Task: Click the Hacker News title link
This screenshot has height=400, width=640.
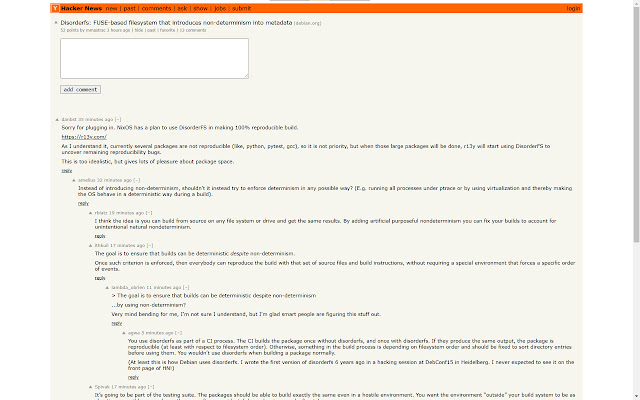Action: [82, 8]
